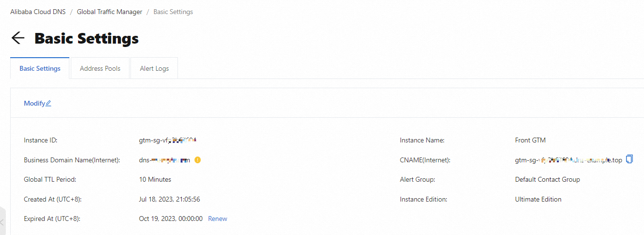Image resolution: width=644 pixels, height=235 pixels.
Task: Click the Alert Group label
Action: (x=418, y=179)
